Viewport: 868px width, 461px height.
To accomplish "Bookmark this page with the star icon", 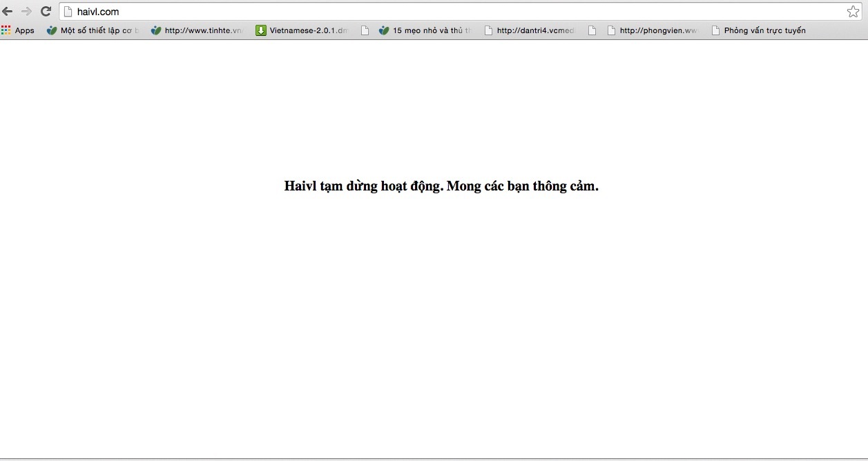I will (x=853, y=12).
